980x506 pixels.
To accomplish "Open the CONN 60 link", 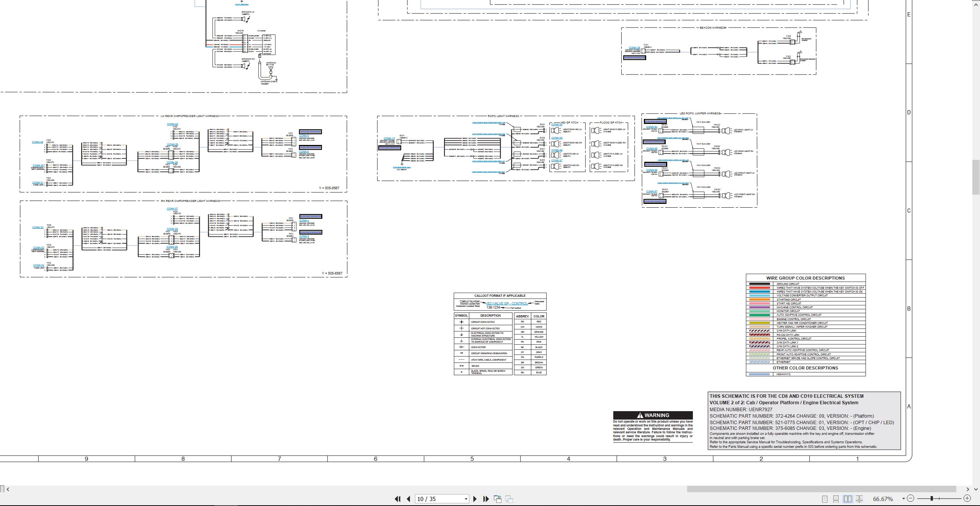I will 172,124.
